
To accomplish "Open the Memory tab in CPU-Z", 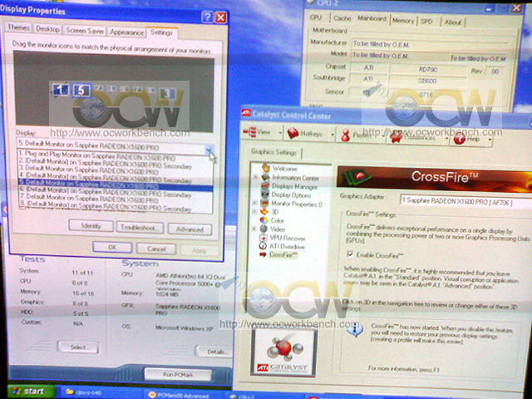I will (x=403, y=21).
